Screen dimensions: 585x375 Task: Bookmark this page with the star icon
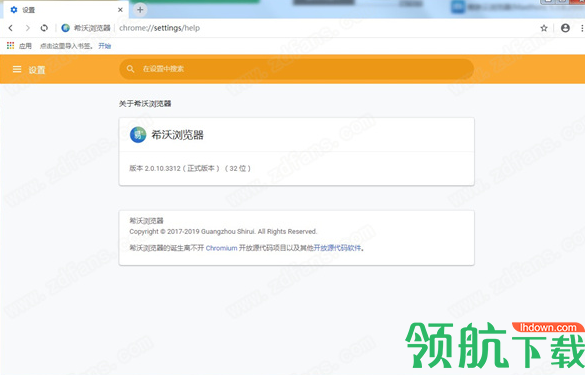tap(544, 28)
